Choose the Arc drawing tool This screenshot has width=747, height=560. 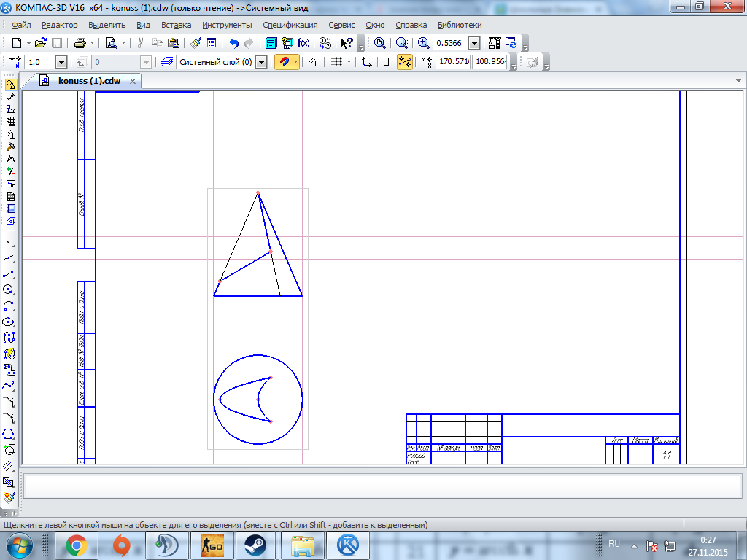point(9,306)
